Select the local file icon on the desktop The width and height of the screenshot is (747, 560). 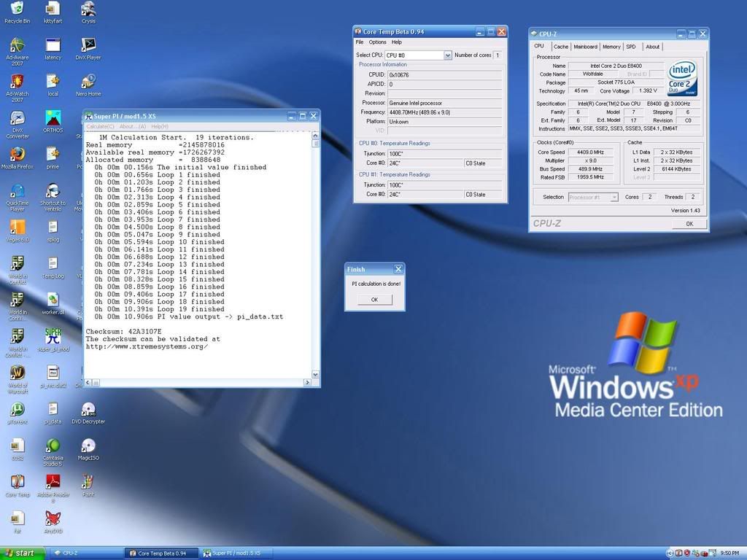53,85
